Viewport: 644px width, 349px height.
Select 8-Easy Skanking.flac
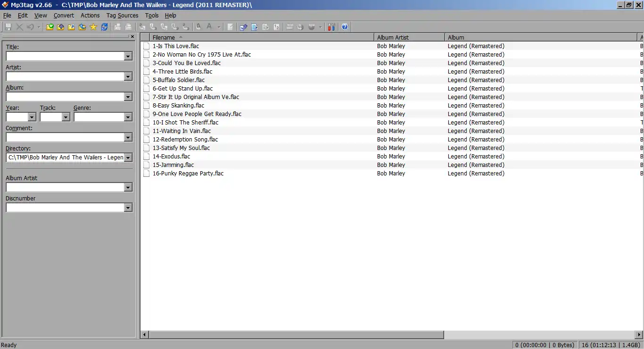pyautogui.click(x=178, y=106)
